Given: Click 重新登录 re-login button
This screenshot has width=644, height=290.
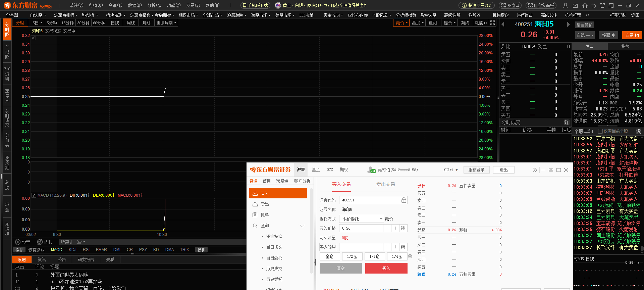Looking at the screenshot, I should (476, 170).
